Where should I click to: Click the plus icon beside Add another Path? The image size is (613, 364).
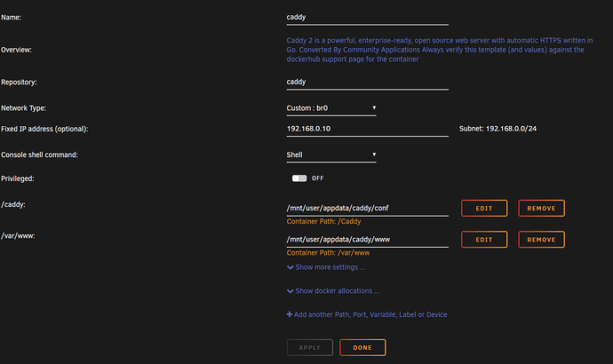coord(290,314)
